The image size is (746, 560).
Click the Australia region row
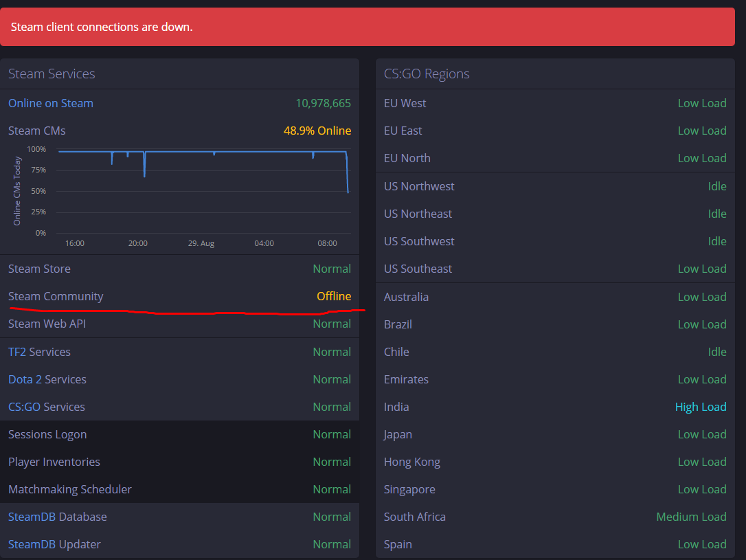pos(555,298)
